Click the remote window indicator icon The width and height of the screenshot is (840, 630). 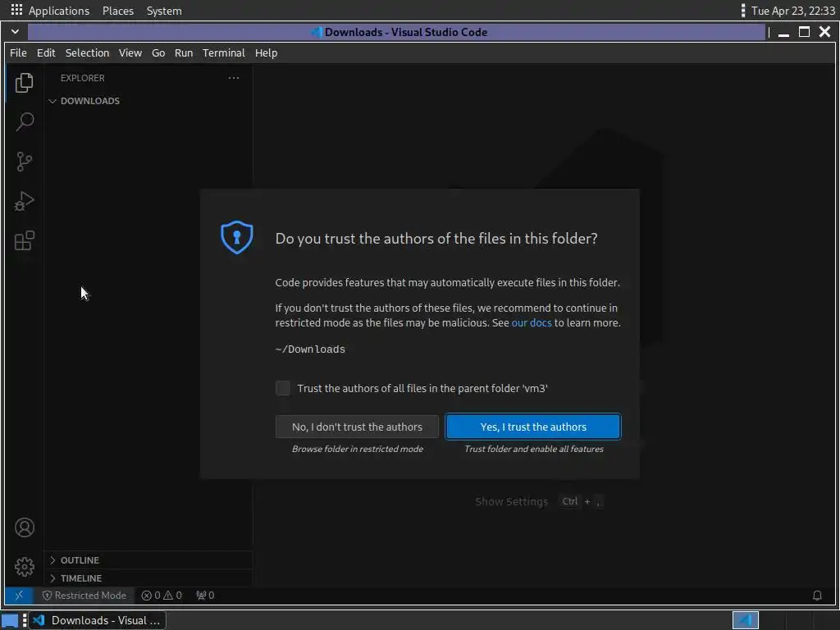[19, 596]
